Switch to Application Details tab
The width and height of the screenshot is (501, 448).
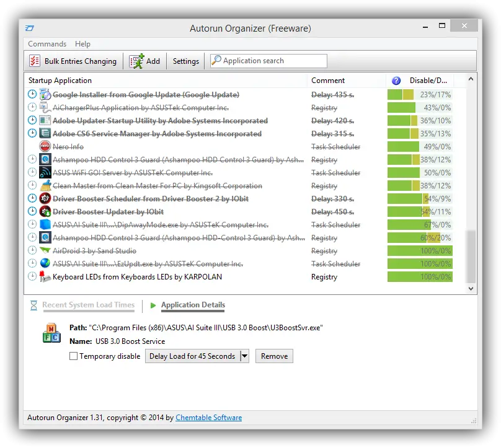pyautogui.click(x=193, y=305)
